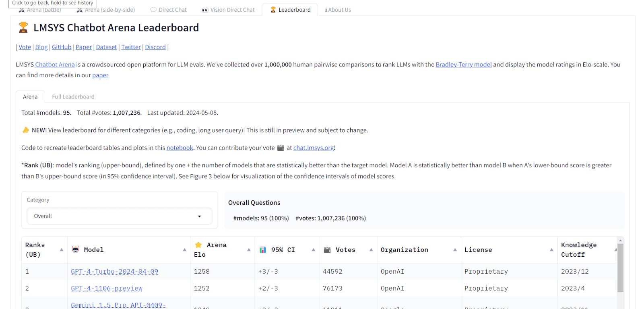
Task: Sort table by Votes column
Action: (371, 250)
